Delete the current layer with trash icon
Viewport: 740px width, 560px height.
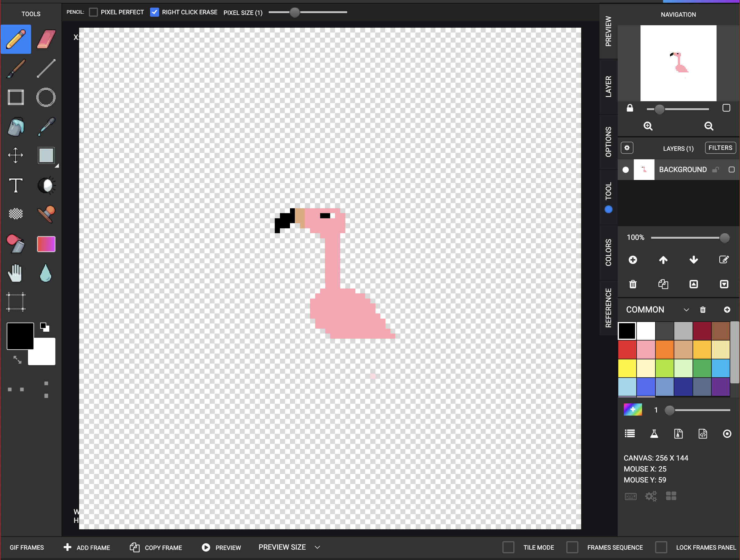click(x=633, y=284)
